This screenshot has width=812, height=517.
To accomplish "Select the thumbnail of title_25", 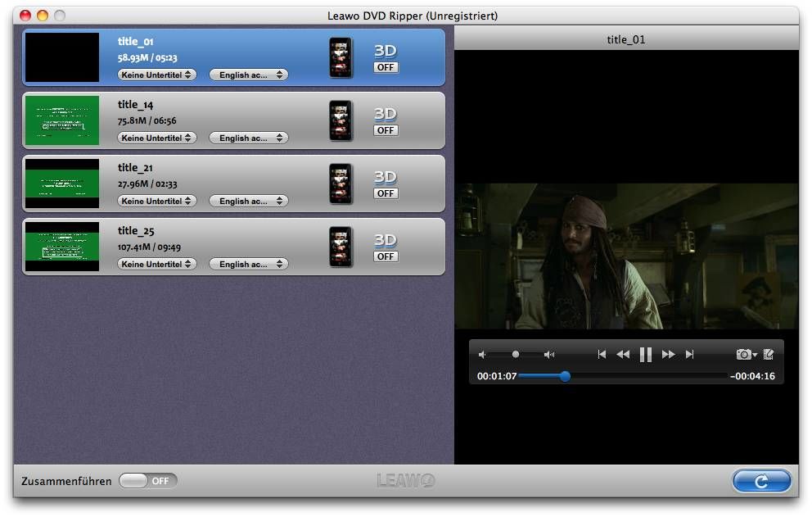I will pos(62,247).
